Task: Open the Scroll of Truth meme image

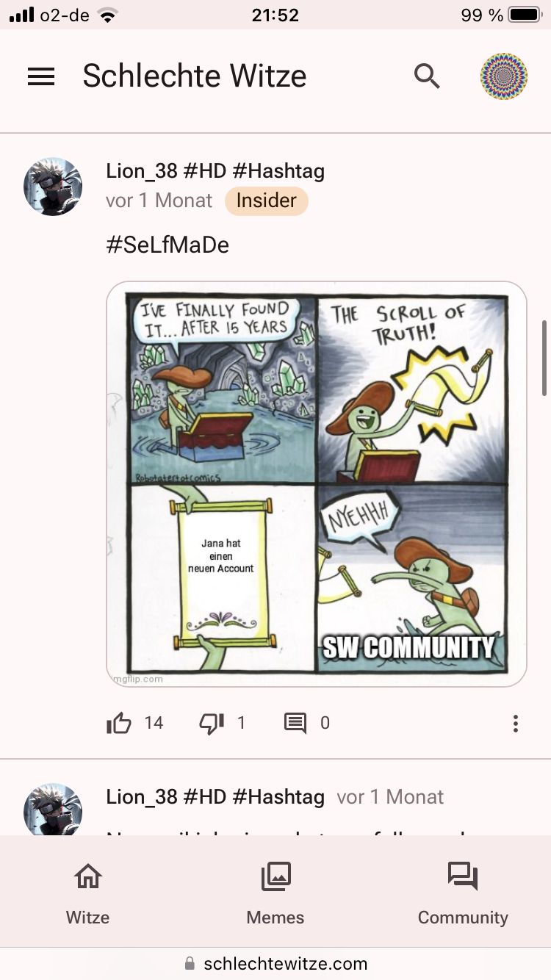Action: (317, 484)
